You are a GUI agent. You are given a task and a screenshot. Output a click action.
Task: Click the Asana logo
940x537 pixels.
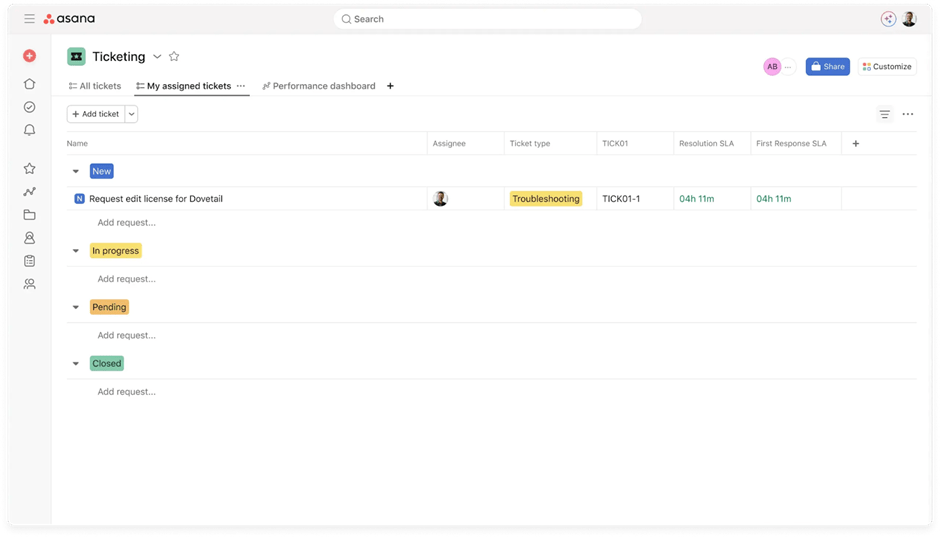(69, 19)
